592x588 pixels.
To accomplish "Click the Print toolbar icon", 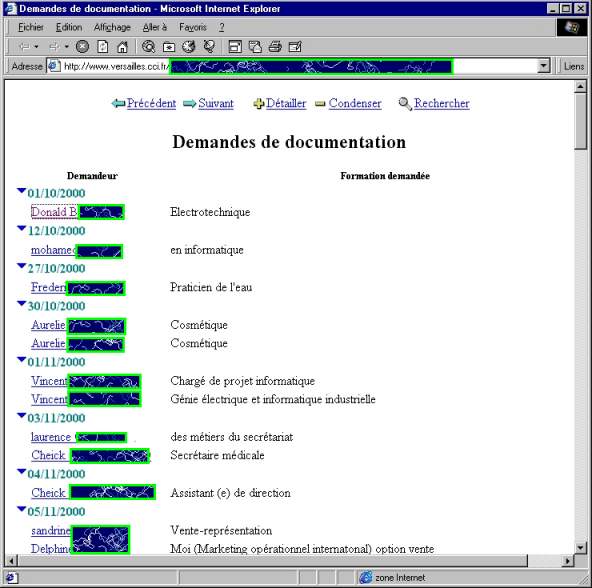I will [x=275, y=47].
